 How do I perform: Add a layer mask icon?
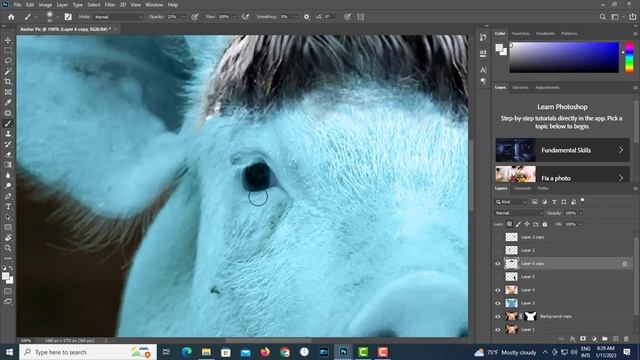583,339
